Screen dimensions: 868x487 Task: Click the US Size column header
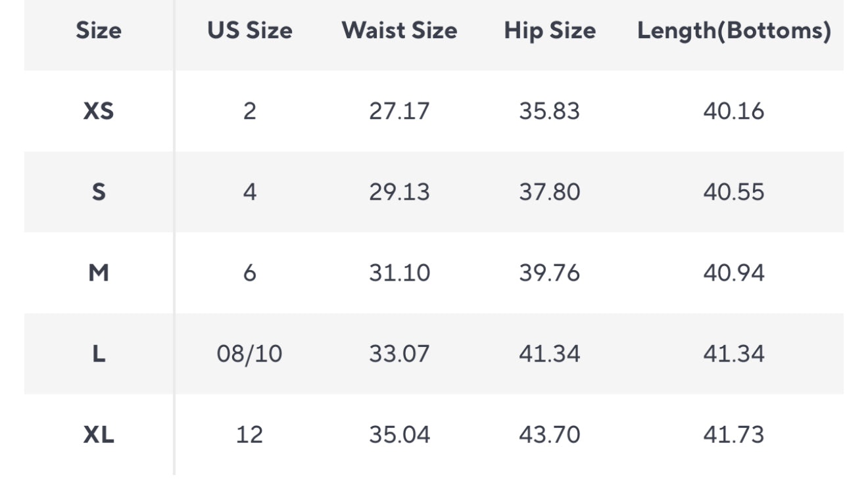click(250, 30)
